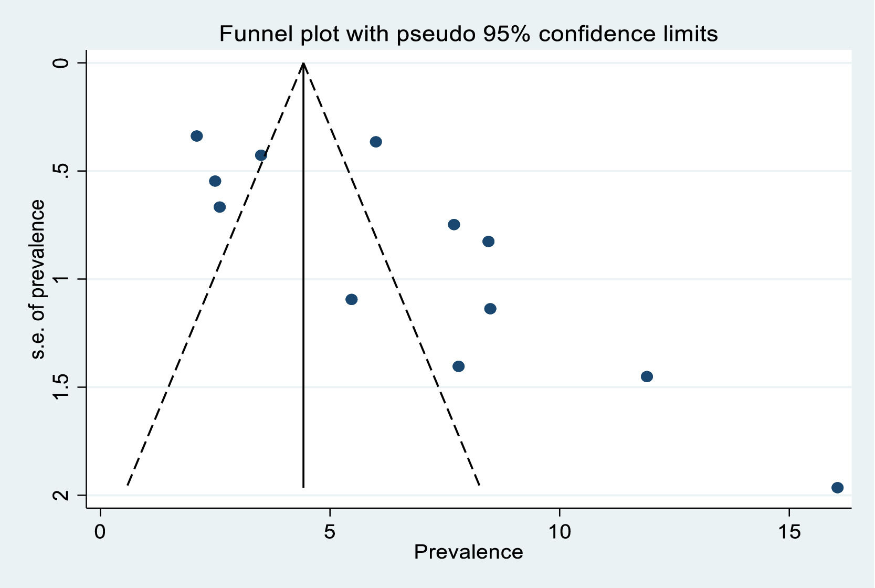875x588 pixels.
Task: Click the x-axis tick label 10
Action: tap(559, 532)
